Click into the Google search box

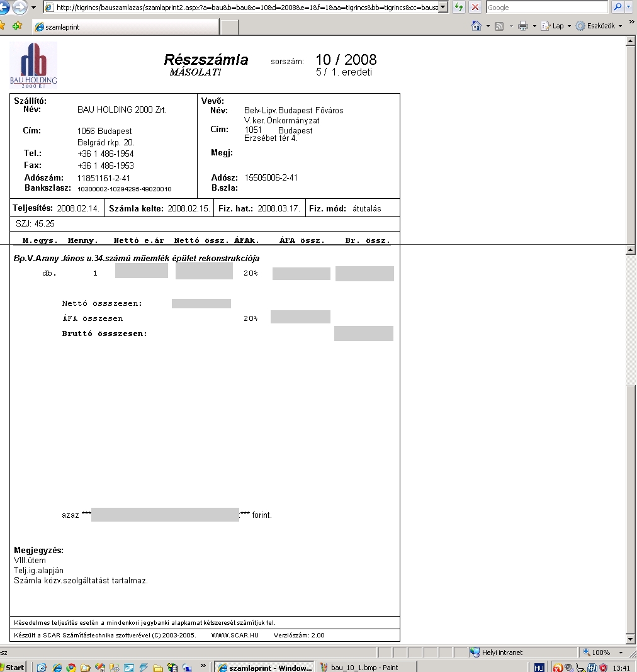point(547,8)
